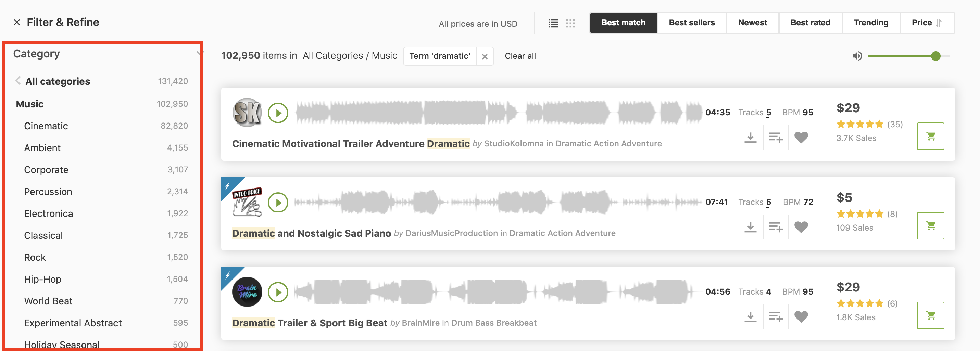This screenshot has width=980, height=351.
Task: Switch to grid view layout
Action: pos(570,24)
